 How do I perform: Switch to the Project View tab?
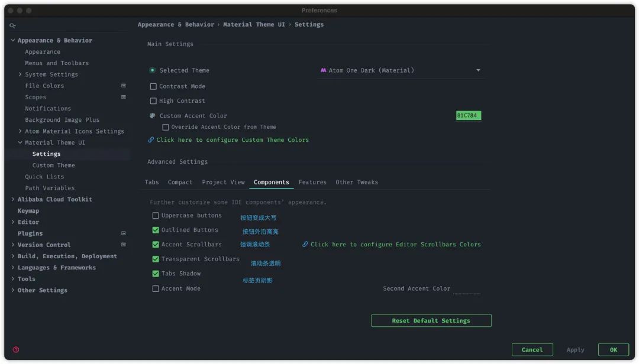(223, 182)
